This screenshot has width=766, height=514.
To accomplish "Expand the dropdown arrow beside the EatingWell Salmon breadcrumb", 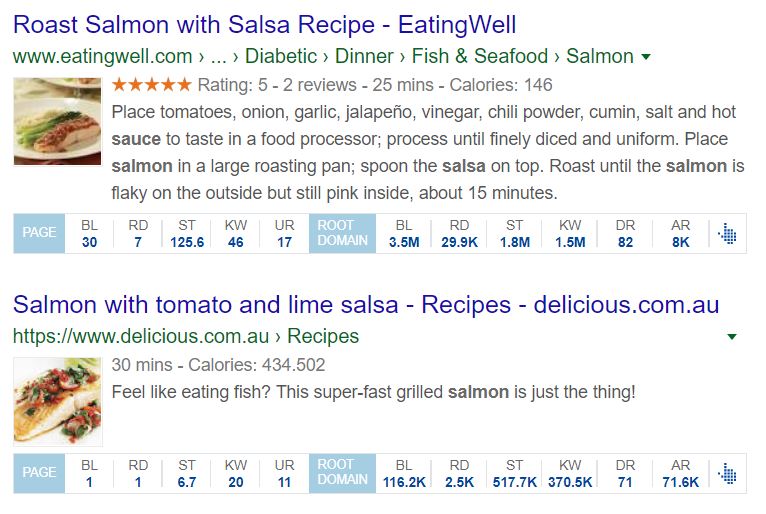I will click(x=646, y=57).
